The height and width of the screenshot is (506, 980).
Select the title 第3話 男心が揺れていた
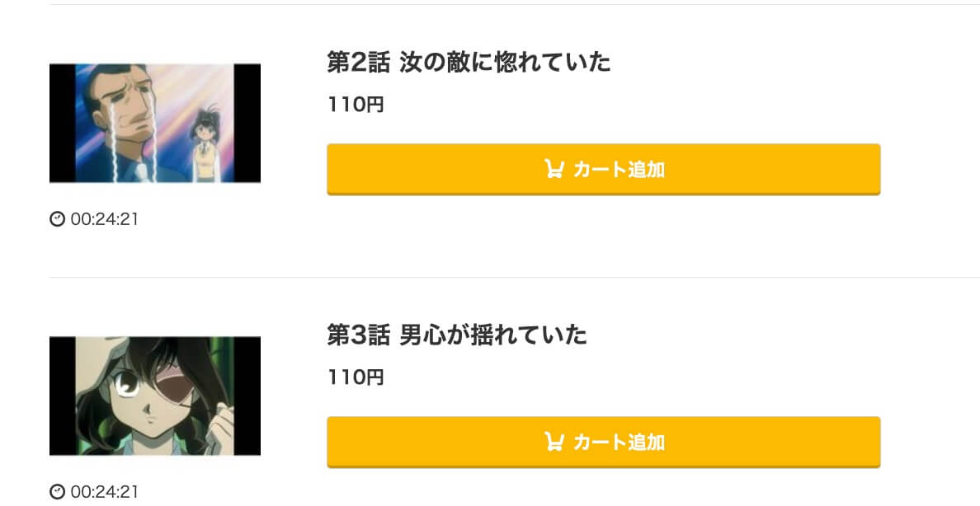click(457, 335)
